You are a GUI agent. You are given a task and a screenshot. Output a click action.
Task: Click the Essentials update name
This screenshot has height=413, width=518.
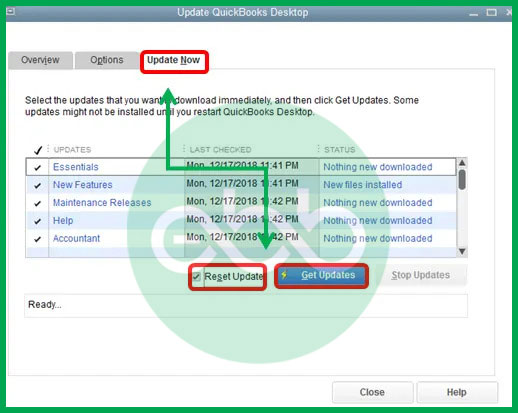coord(76,167)
